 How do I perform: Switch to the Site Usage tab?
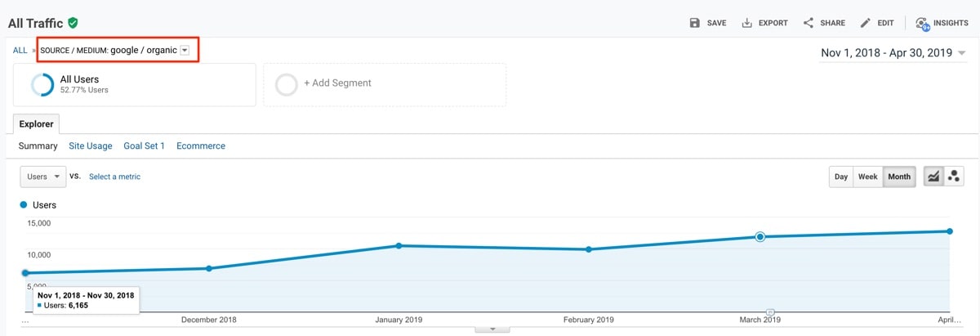coord(91,146)
